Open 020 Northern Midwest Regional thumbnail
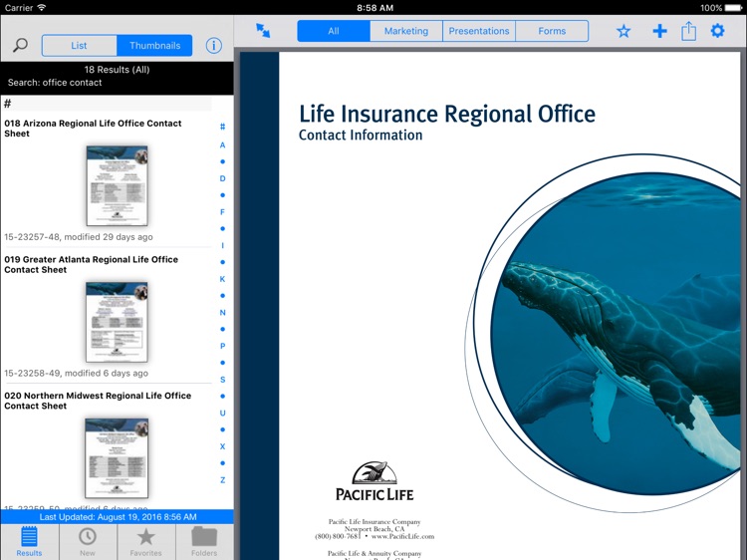The image size is (747, 560). (117, 458)
